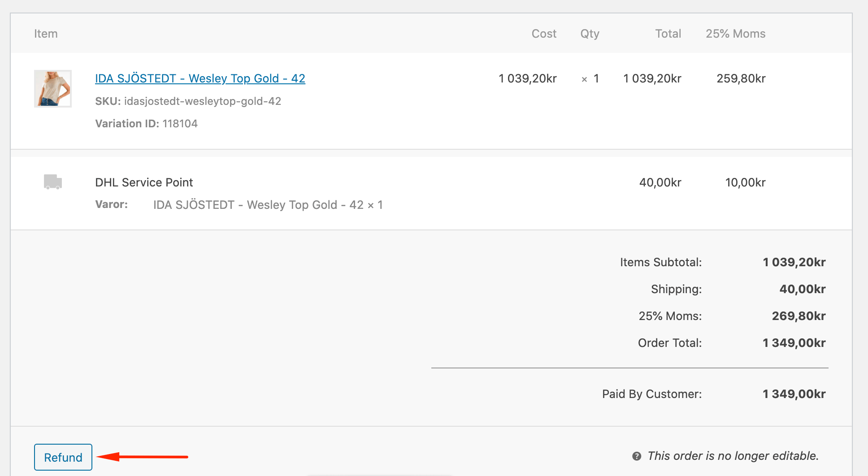Click the Total column header

668,34
